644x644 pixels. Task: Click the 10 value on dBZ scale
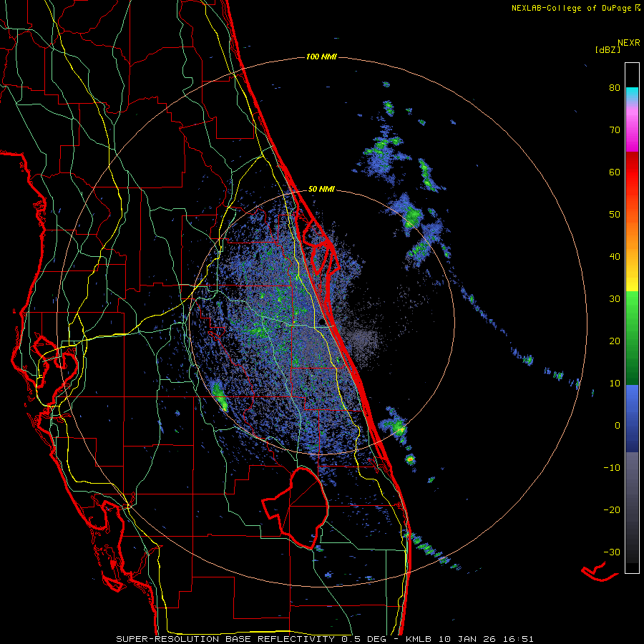click(615, 384)
